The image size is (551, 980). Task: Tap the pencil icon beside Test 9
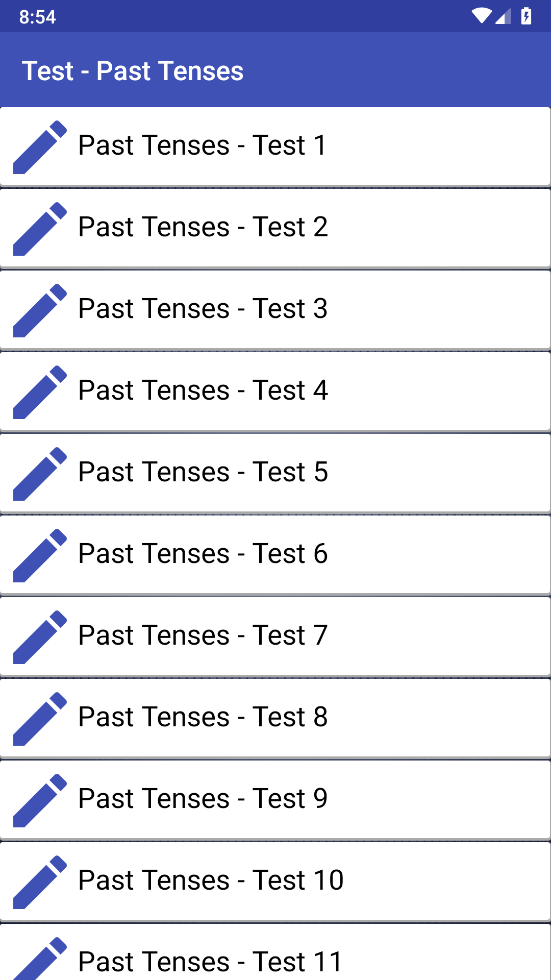40,800
